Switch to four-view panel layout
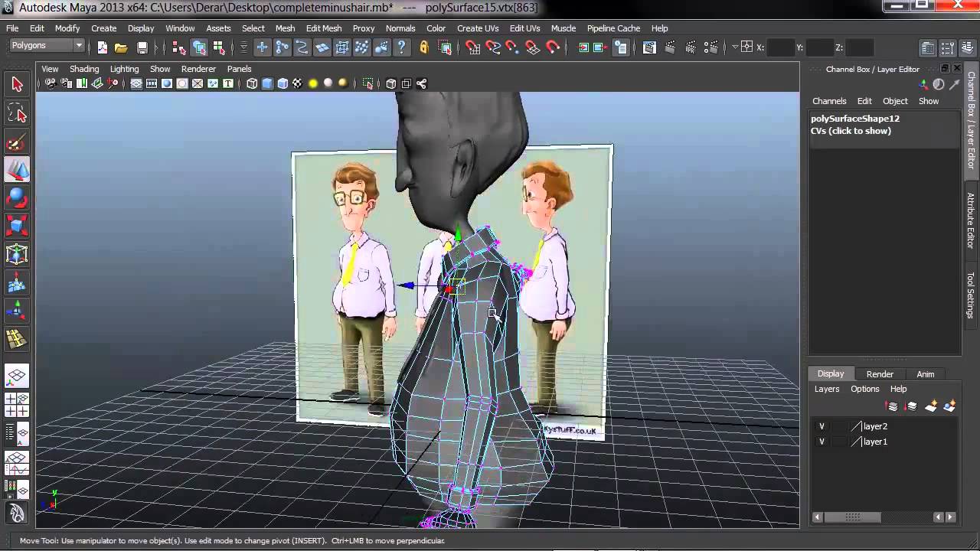Viewport: 980px width, 551px height. point(17,404)
